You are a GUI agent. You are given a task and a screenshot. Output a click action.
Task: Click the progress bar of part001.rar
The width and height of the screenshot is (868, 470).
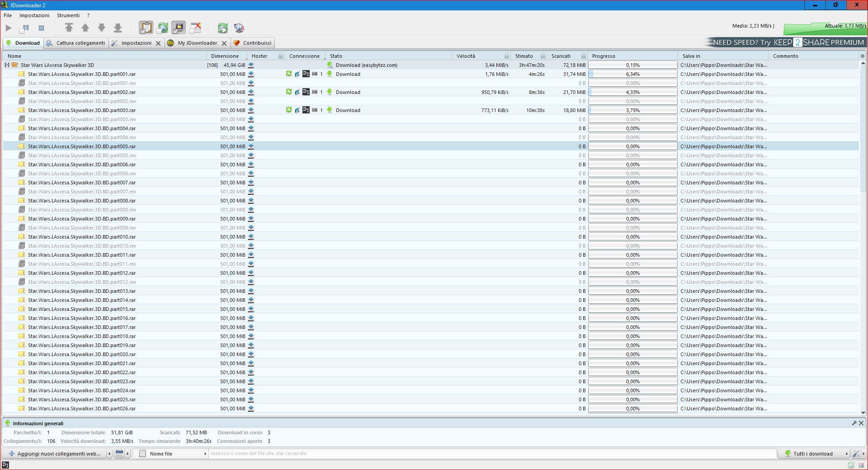[x=632, y=74]
